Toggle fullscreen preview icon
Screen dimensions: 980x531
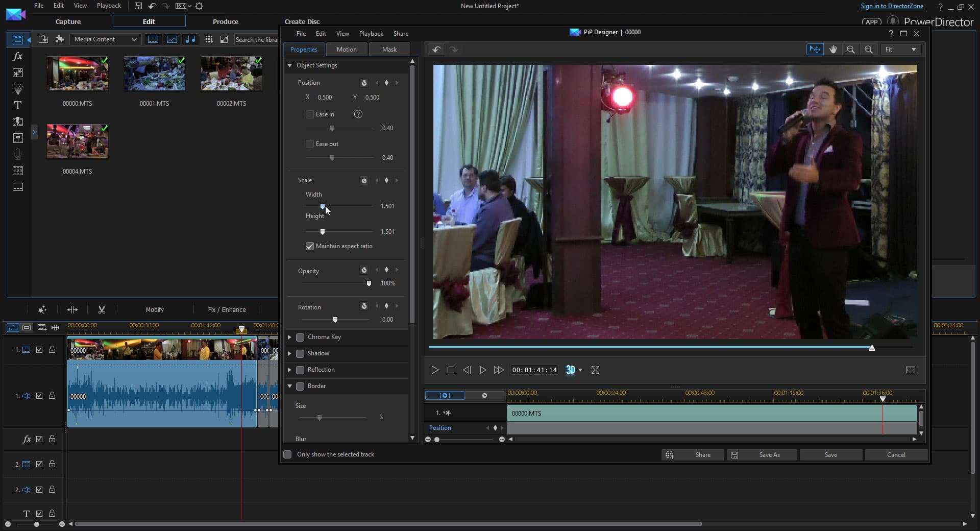click(595, 370)
